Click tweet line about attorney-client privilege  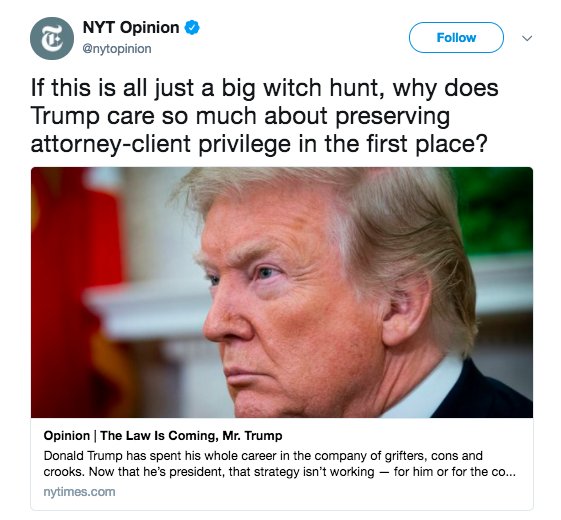tap(259, 144)
